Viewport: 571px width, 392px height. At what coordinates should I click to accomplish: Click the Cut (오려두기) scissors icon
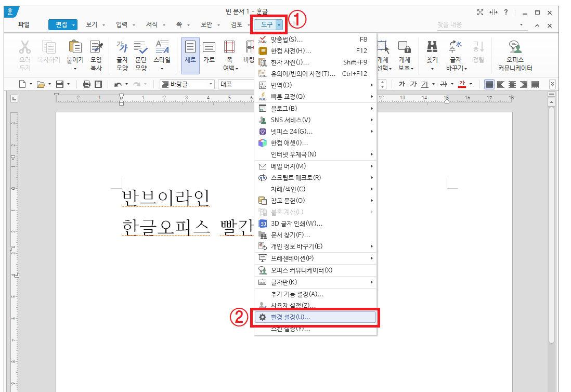pyautogui.click(x=25, y=47)
